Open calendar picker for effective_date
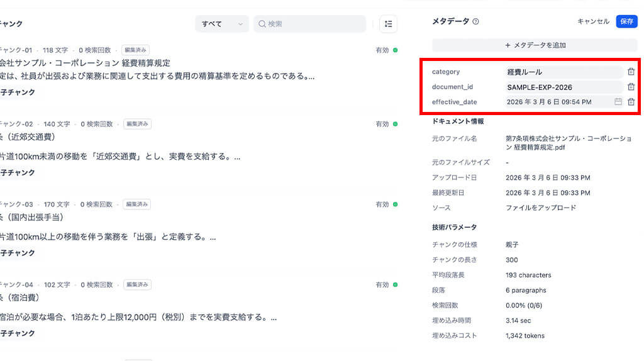Screen dimensions: 644x361 (618, 102)
